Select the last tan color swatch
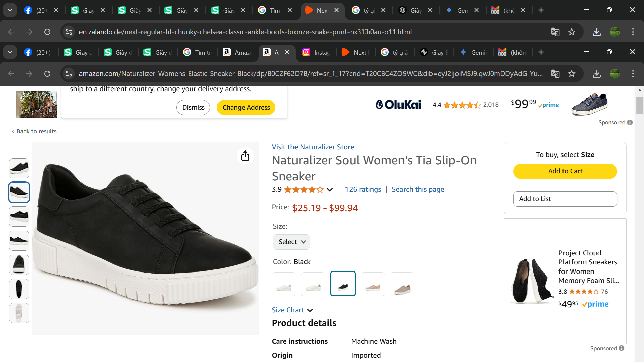 (402, 284)
